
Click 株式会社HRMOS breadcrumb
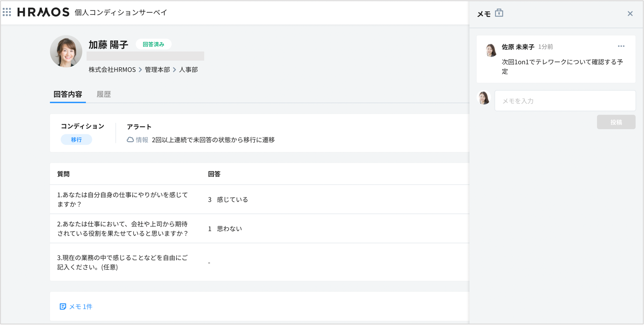[x=112, y=70]
